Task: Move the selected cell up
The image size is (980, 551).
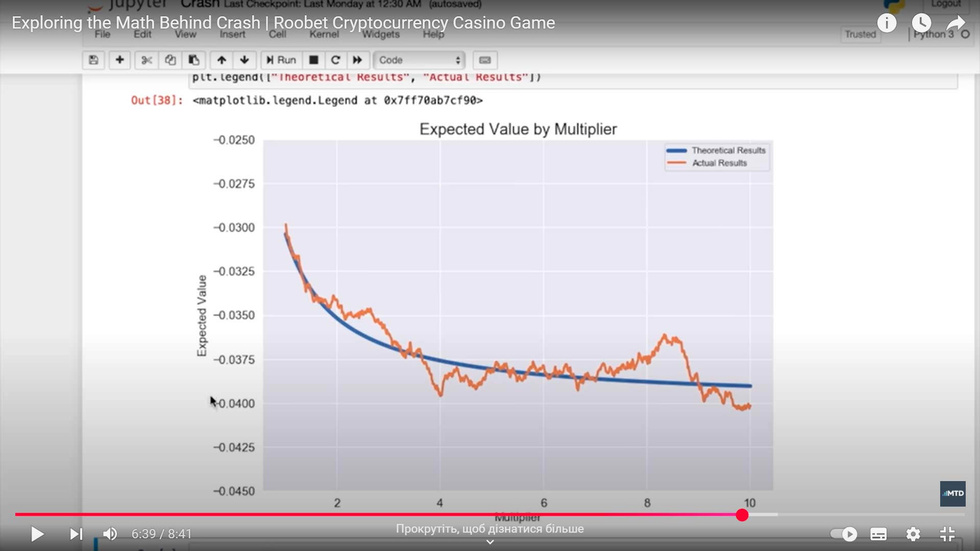Action: [222, 60]
